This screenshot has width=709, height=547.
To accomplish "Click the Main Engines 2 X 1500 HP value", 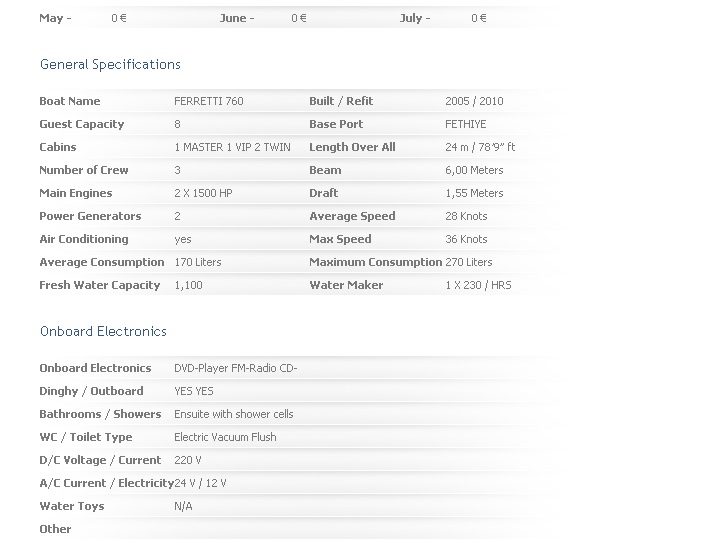I will [x=203, y=193].
